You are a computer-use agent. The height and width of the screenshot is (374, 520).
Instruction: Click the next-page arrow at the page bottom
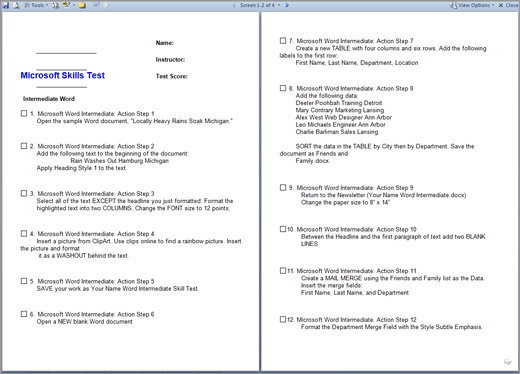coord(508,361)
